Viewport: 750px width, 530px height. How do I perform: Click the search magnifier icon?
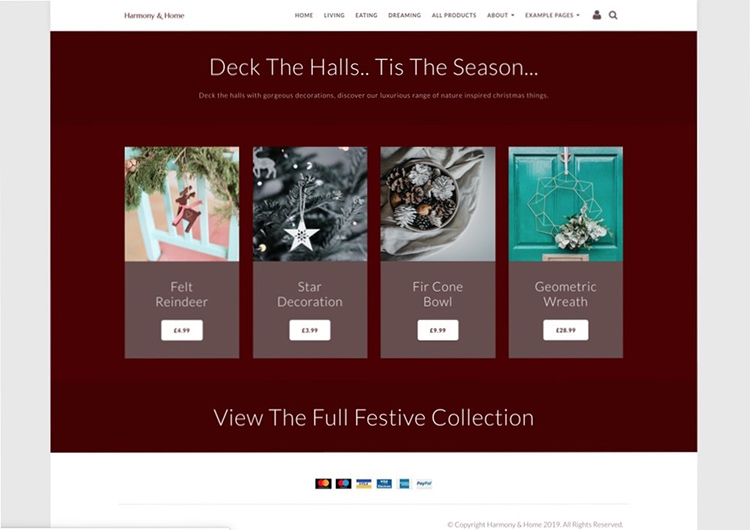tap(613, 15)
